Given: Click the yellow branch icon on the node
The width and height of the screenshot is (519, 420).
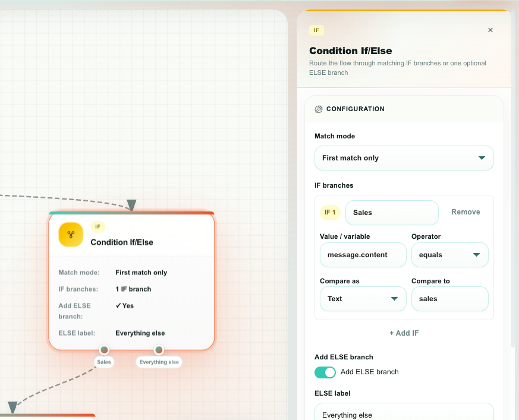Looking at the screenshot, I should [x=71, y=235].
